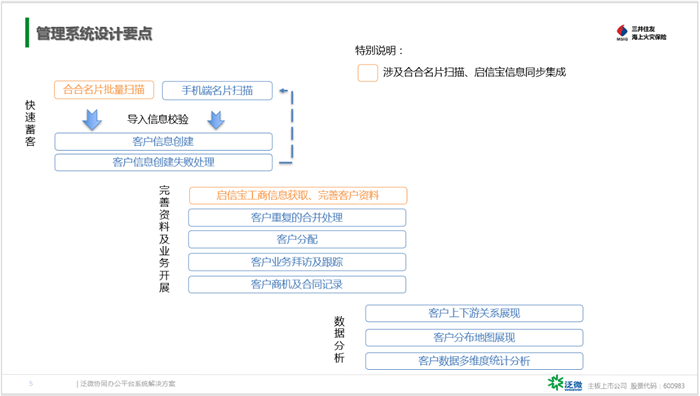Click the blue down arrow under 合合名片批量扫描
Screen dimensions: 700x396
tap(92, 119)
